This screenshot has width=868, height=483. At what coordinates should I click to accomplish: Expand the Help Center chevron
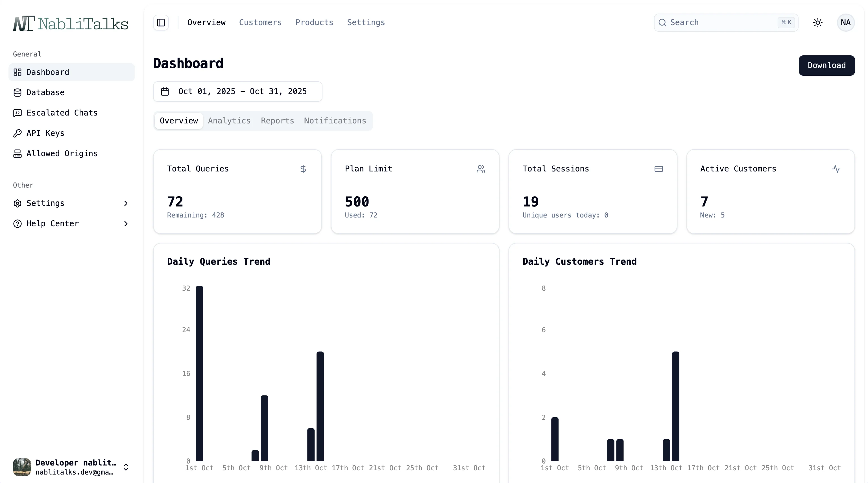pyautogui.click(x=126, y=223)
